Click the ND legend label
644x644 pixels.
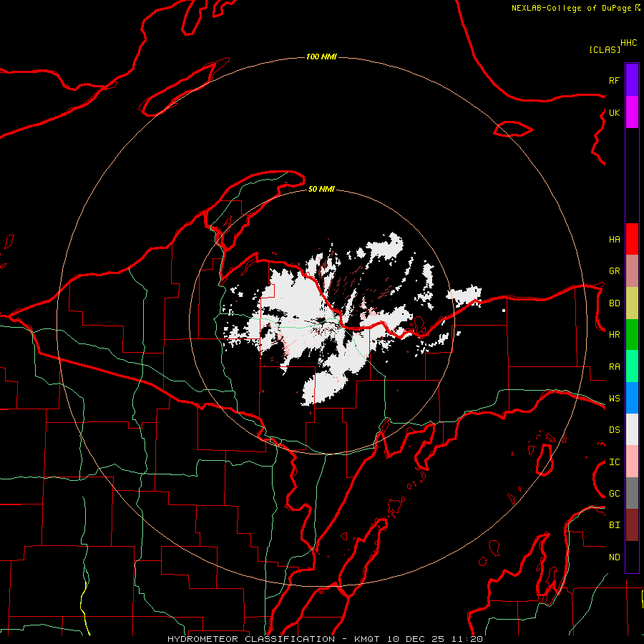(x=614, y=557)
